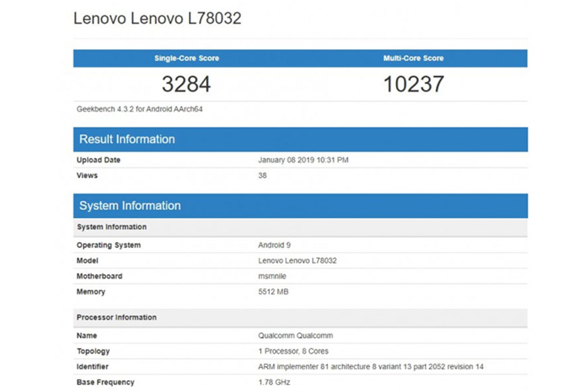Screen dimensions: 588x392
Task: Click the Memory value 5512 MB
Action: (273, 292)
